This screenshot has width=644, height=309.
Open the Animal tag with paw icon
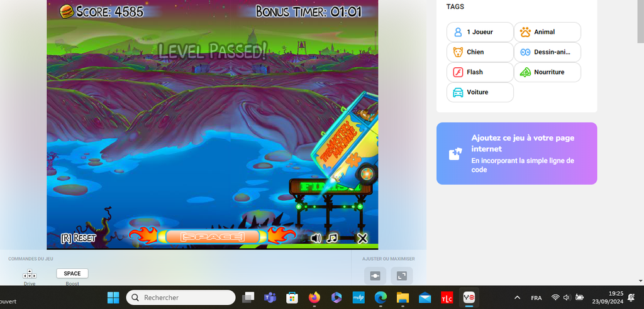(x=547, y=32)
